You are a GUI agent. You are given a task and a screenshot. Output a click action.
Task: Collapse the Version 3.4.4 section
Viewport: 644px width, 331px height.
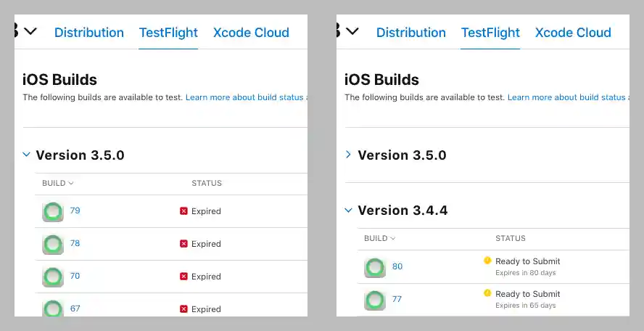pos(348,210)
